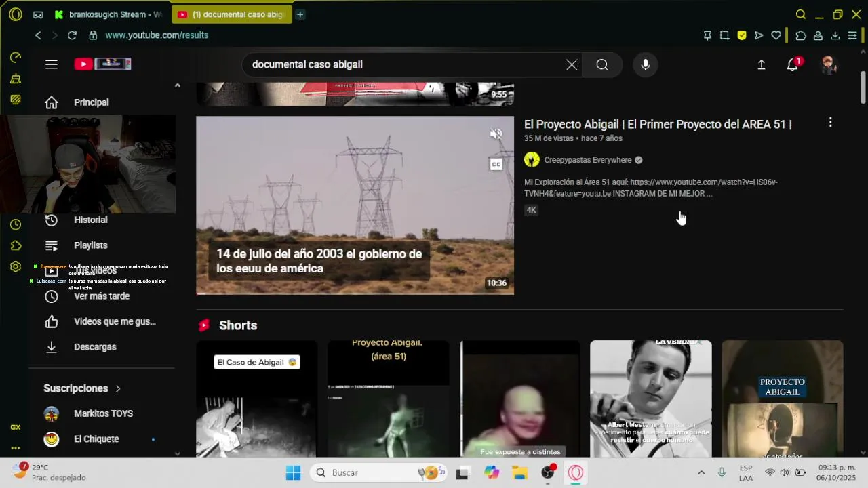Open Playlists in YouTube sidebar
Screen dimensions: 868x488
102,245
